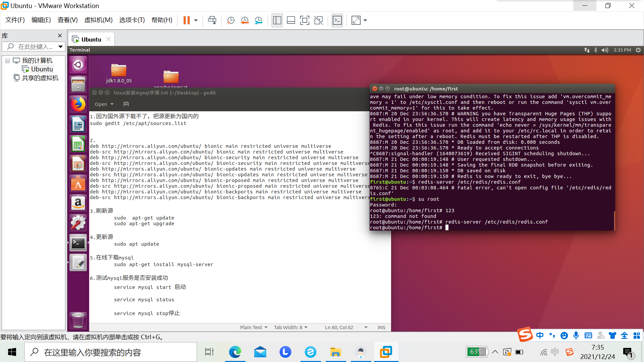Viewport: 644px width, 362px height.
Task: Open File Explorer from taskbar
Action: click(x=335, y=352)
